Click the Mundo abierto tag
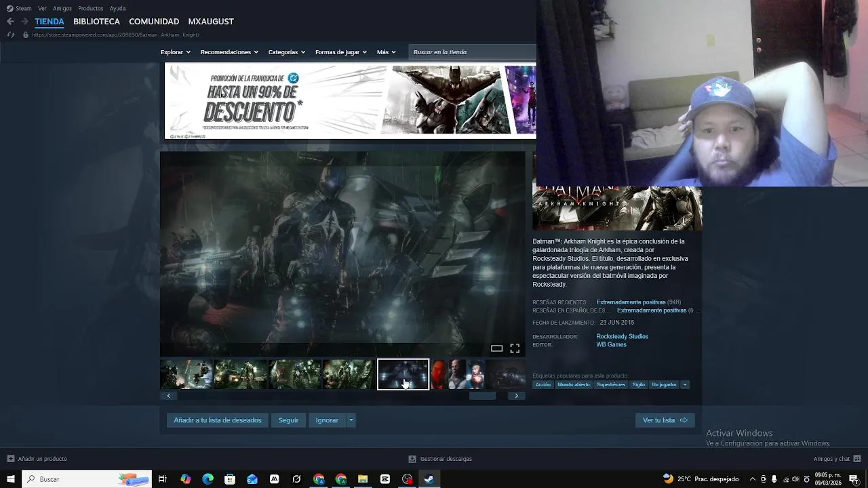 (x=574, y=384)
